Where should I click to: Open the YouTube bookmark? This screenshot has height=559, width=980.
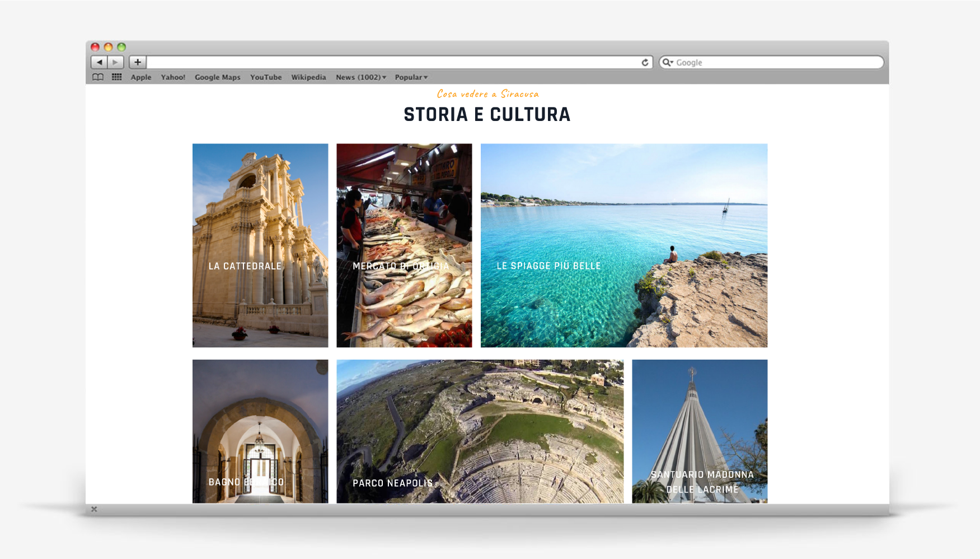(266, 77)
